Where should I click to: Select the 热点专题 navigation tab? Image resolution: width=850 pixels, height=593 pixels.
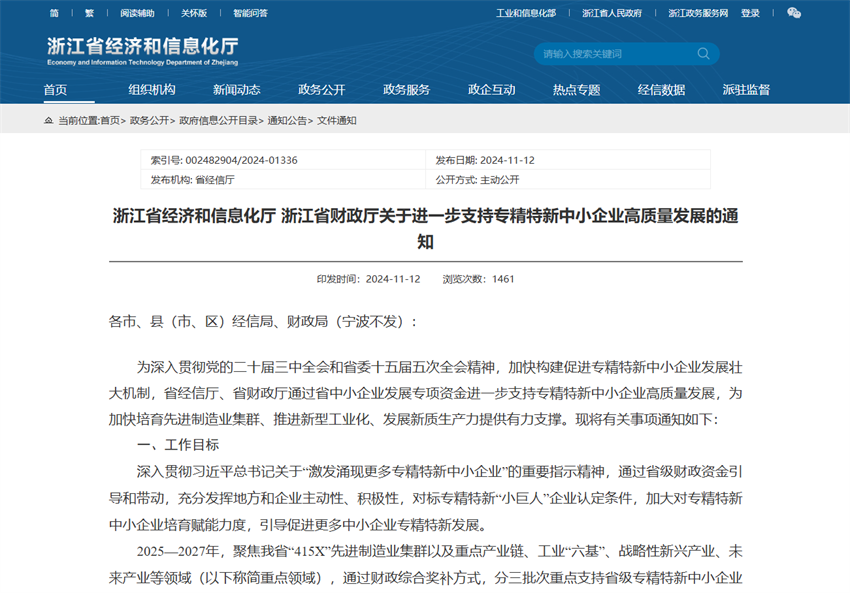click(576, 90)
